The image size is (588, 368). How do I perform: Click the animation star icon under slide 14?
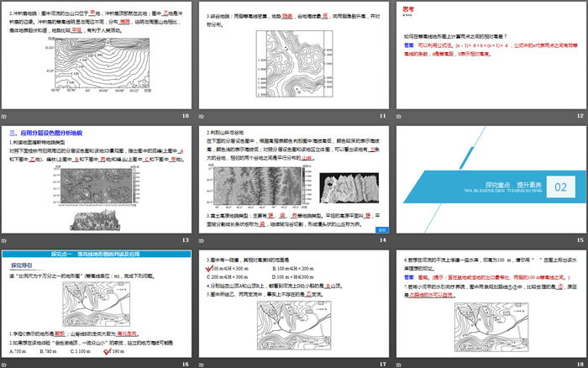click(202, 240)
